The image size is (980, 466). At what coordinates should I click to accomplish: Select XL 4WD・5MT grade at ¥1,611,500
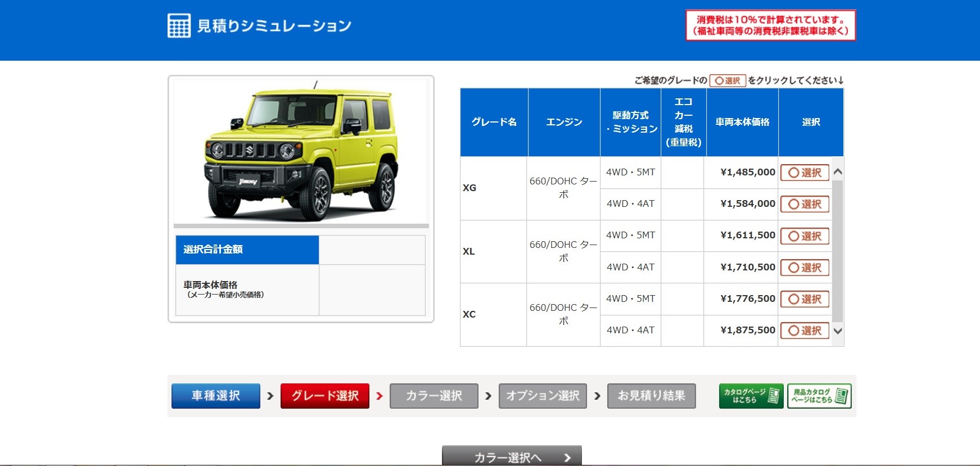tap(805, 236)
